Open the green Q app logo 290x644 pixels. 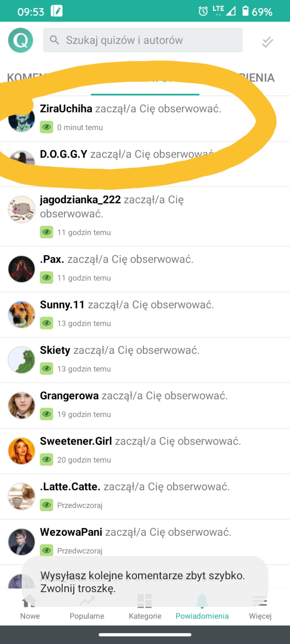(x=21, y=40)
